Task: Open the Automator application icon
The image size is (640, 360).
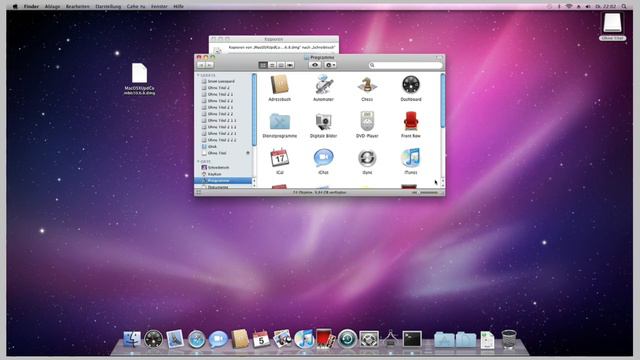Action: pos(323,85)
